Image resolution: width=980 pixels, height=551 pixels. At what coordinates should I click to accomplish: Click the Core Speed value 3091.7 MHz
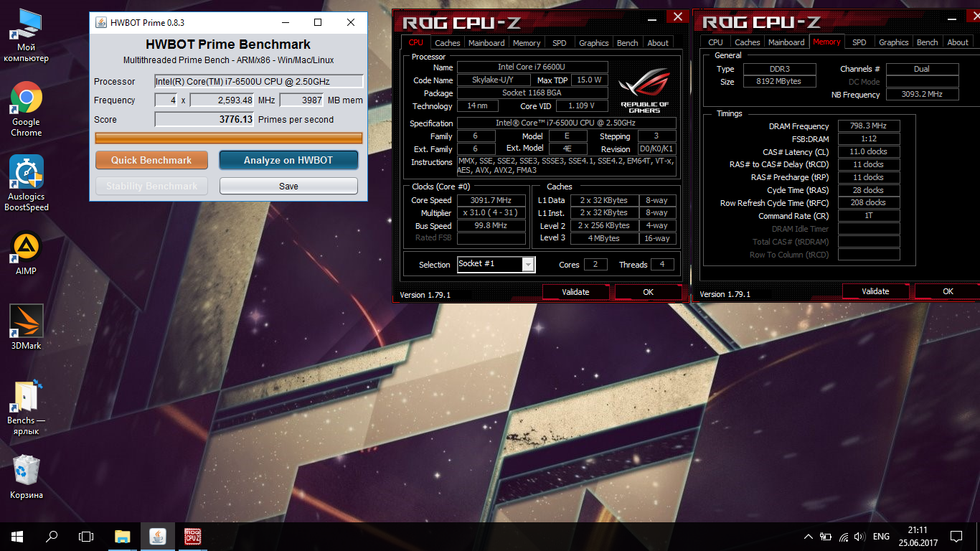coord(492,200)
